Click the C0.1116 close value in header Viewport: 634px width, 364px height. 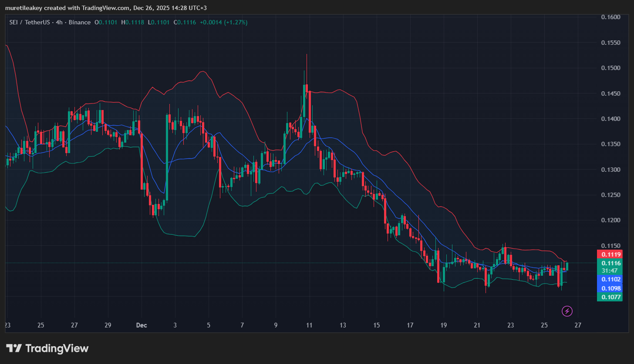click(x=185, y=22)
